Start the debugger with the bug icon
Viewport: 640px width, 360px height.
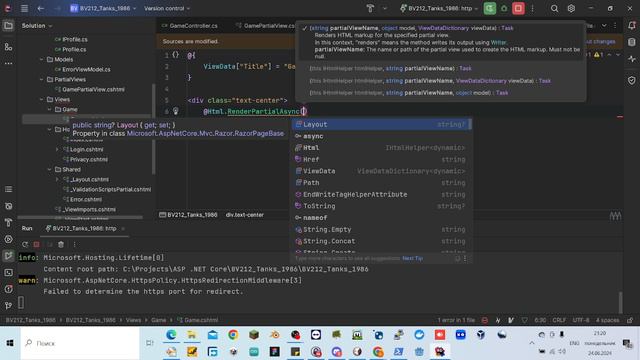[x=504, y=8]
